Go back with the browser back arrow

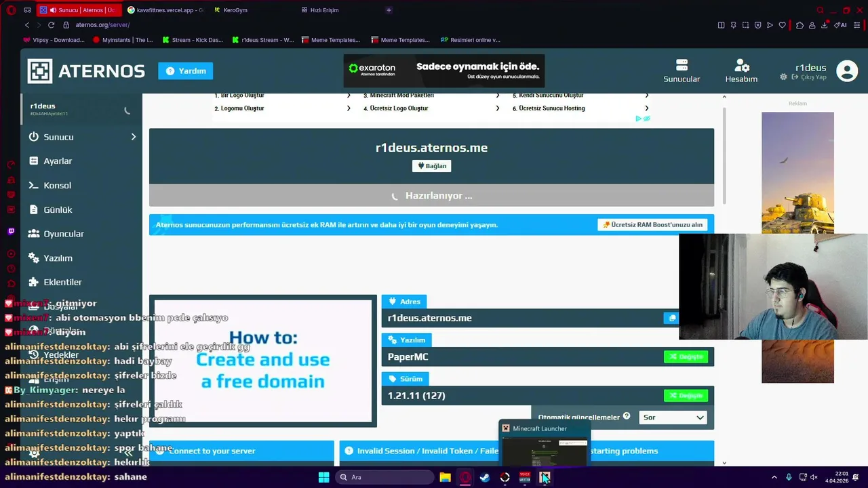(27, 25)
